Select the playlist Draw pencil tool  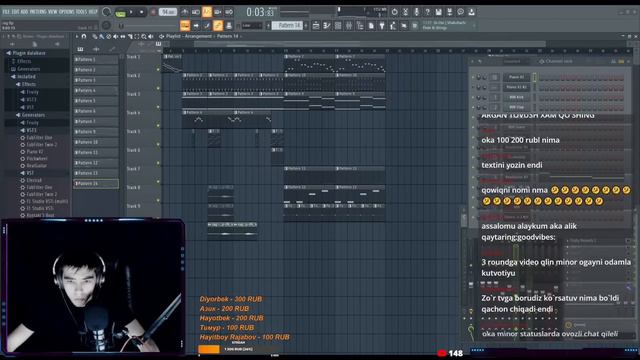pyautogui.click(x=95, y=36)
